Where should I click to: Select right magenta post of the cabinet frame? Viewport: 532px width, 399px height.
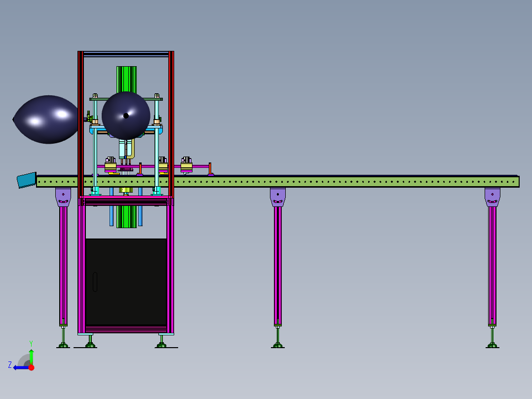pos(170,265)
